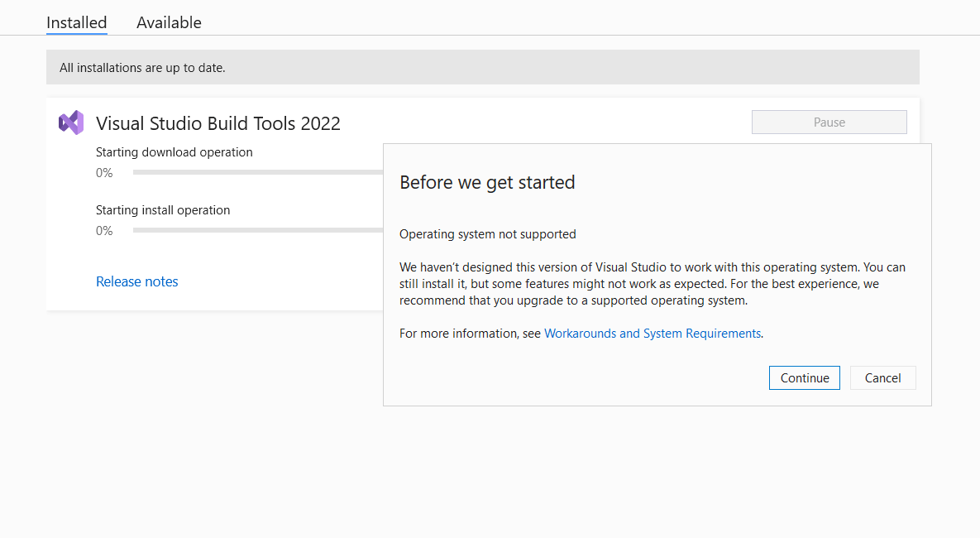Click the Visual Studio logo icon
This screenshot has height=538, width=980.
point(71,122)
